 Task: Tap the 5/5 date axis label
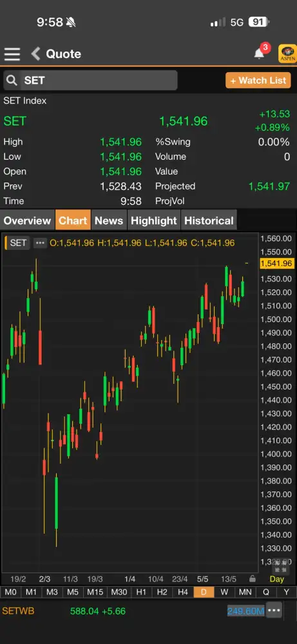pyautogui.click(x=203, y=579)
